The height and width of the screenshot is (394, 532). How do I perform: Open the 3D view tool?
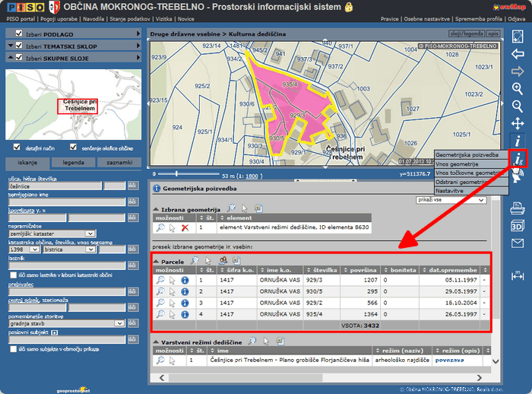click(518, 225)
